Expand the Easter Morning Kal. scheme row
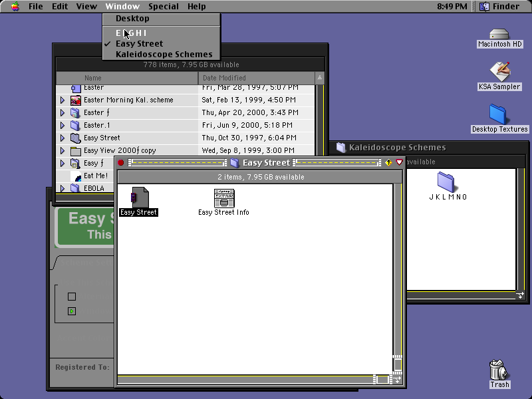Image resolution: width=532 pixels, height=399 pixels. click(x=63, y=100)
